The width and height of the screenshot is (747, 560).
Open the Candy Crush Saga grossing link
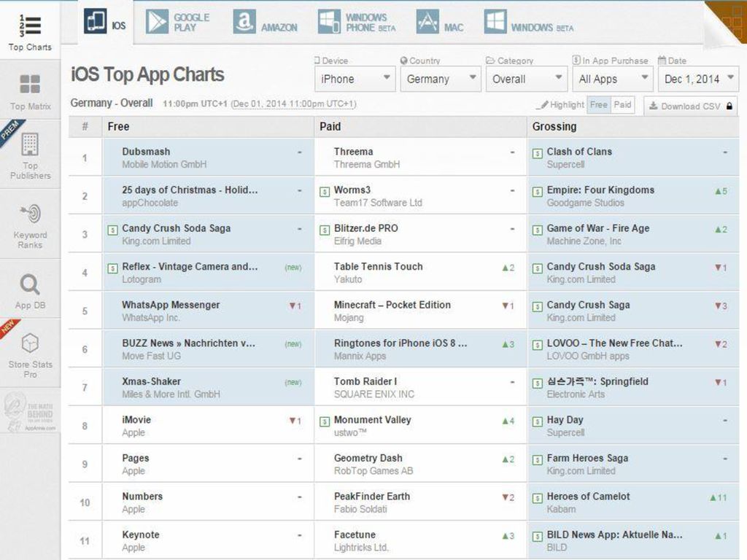[589, 305]
